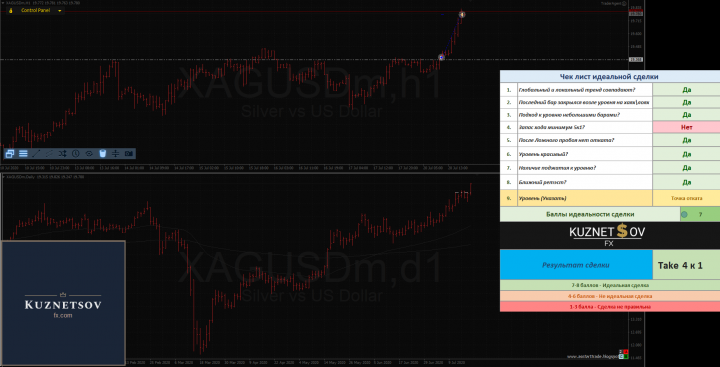Viewport: 720px width, 367px height.
Task: Click the clock icon in chart toolbar
Action: (76, 153)
